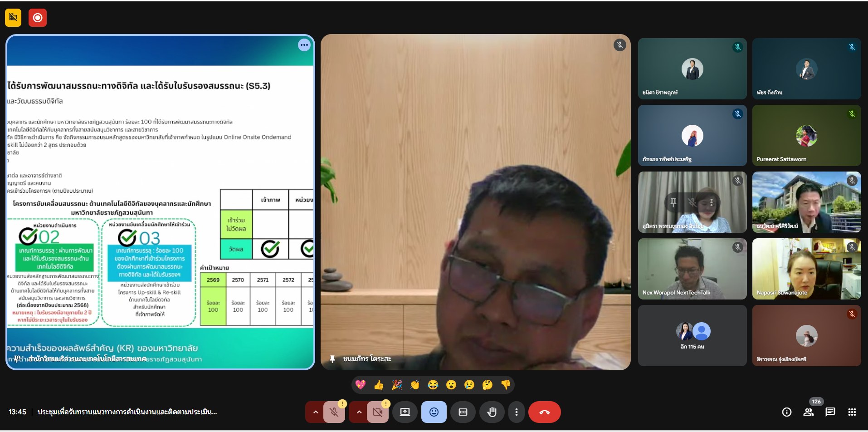Image resolution: width=868 pixels, height=432 pixels.
Task: Click the yellow no-camera indicator icon at top left
Action: point(13,18)
